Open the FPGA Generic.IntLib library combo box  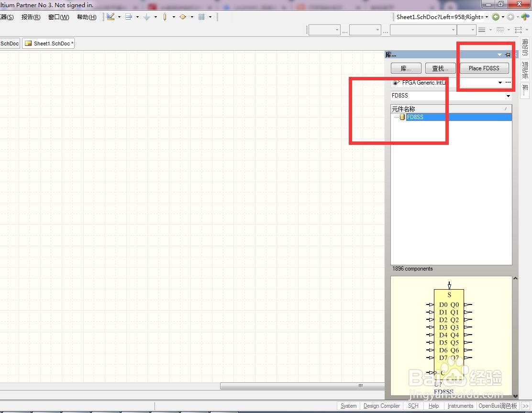pyautogui.click(x=447, y=82)
